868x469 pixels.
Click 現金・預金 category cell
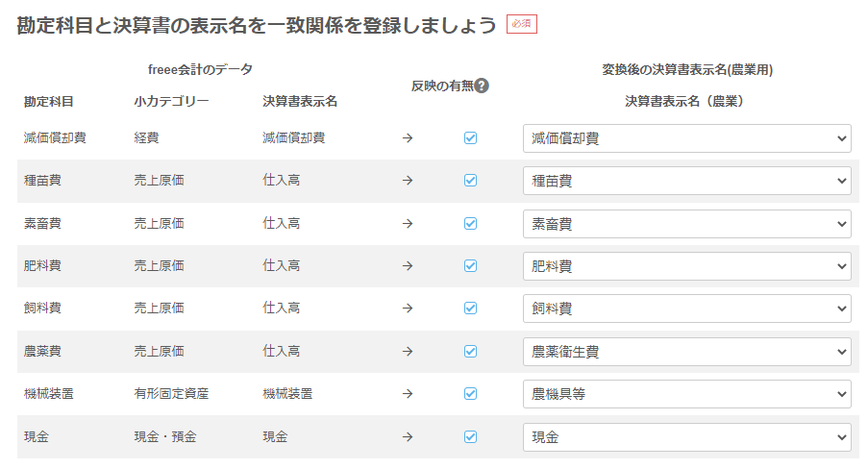pos(165,437)
